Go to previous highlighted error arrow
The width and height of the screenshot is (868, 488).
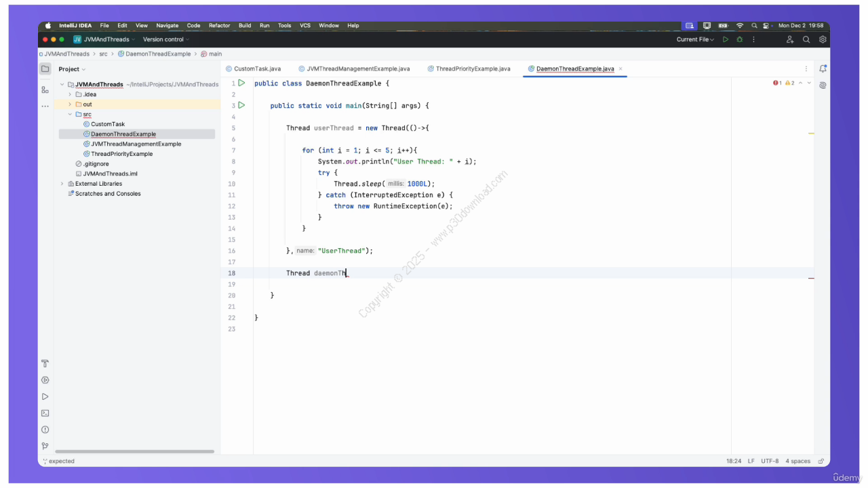coord(800,83)
